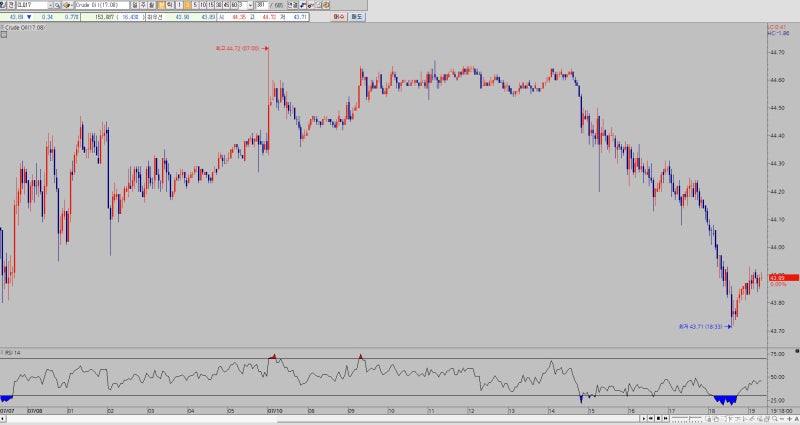Click the 75.00 RSI axis label
Viewport: 800px width, 425px height.
778,354
